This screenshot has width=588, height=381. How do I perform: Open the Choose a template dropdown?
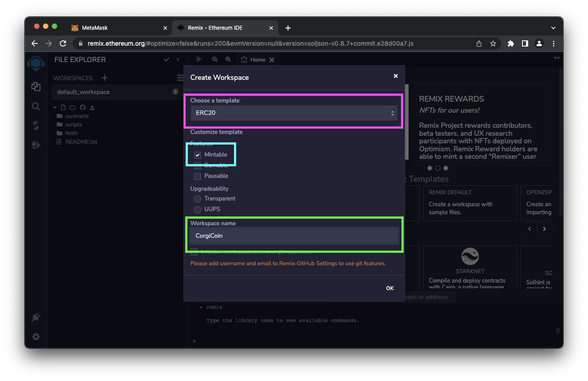coord(294,113)
